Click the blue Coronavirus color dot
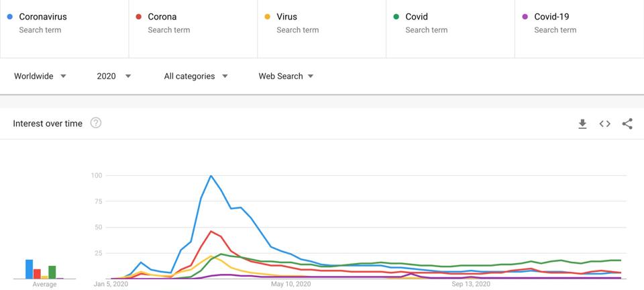This screenshot has height=290, width=644. click(x=9, y=17)
